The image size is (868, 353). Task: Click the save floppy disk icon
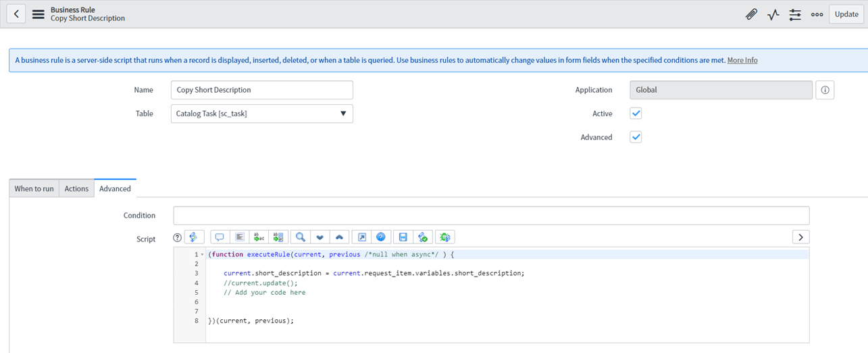coord(403,237)
